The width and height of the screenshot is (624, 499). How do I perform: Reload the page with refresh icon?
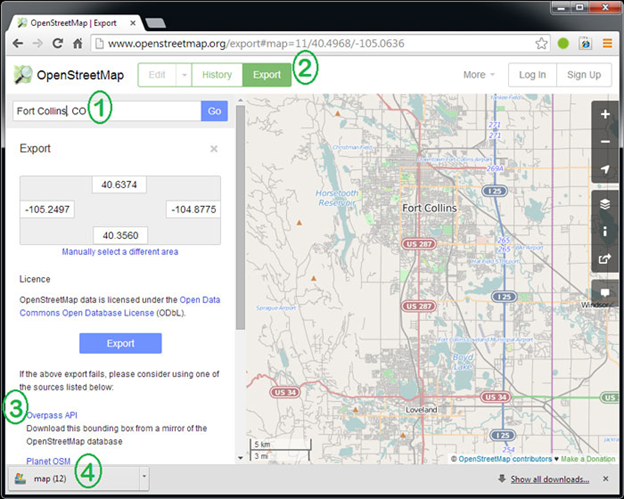(58, 43)
